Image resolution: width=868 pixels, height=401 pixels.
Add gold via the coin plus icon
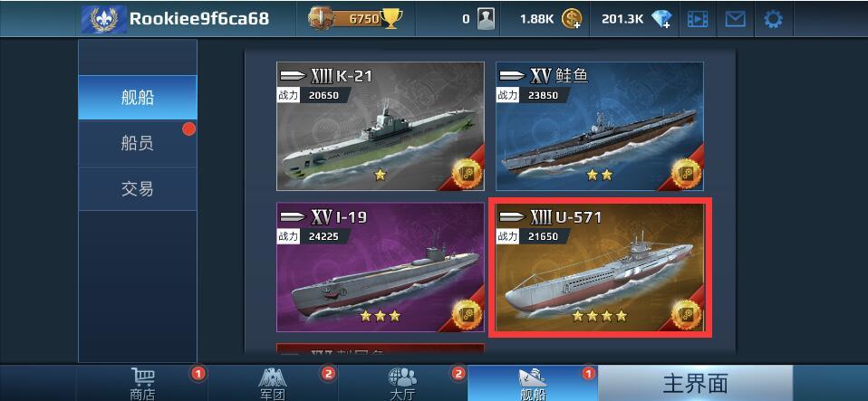point(572,19)
